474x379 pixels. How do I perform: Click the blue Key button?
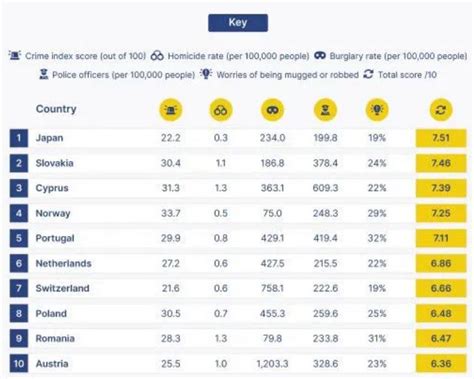pyautogui.click(x=238, y=23)
